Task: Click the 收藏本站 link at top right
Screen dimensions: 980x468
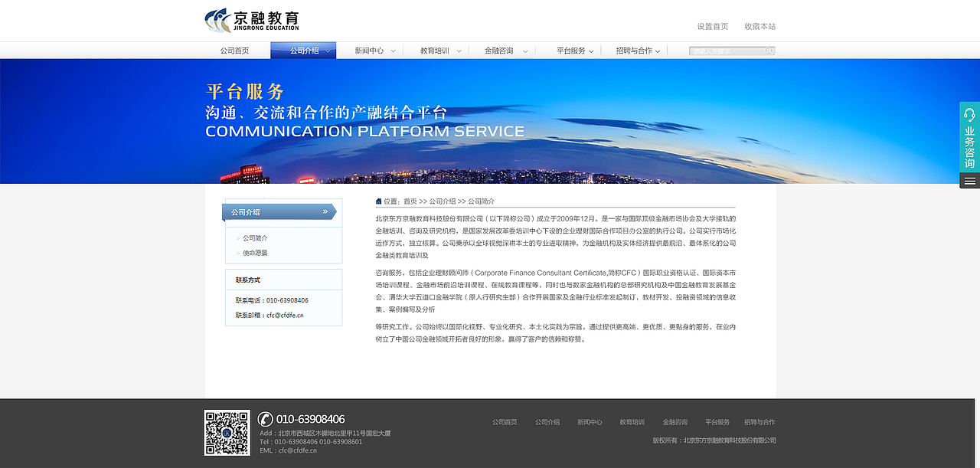Action: tap(760, 26)
